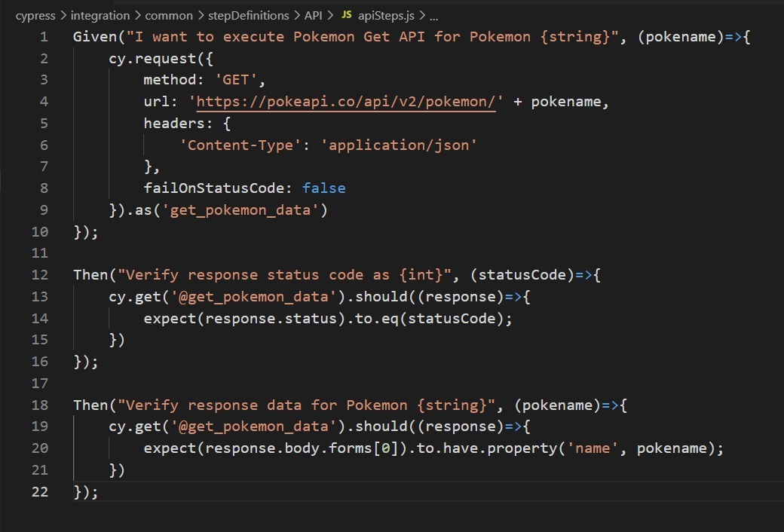
Task: Click '@get_pokemon_data' on line 13
Action: point(253,296)
